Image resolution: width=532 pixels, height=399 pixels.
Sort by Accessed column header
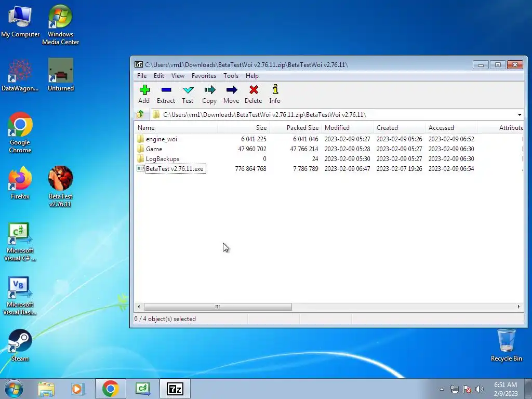tap(451, 128)
